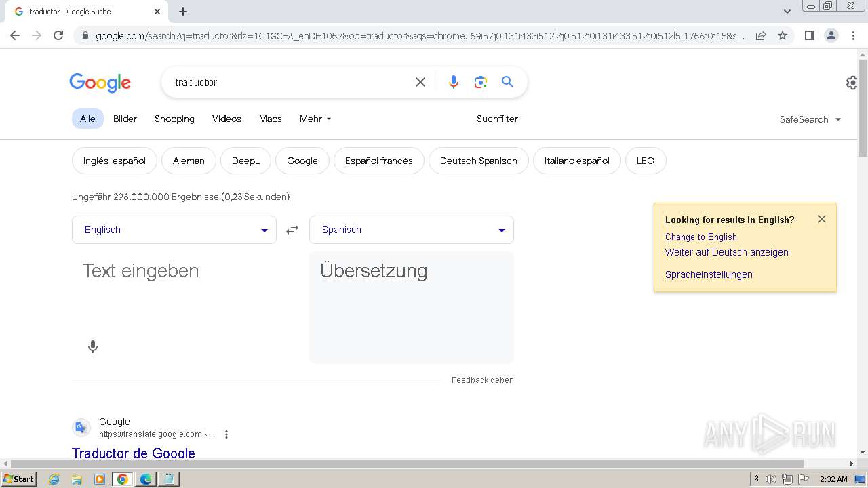Open Suchfilter options

point(497,119)
